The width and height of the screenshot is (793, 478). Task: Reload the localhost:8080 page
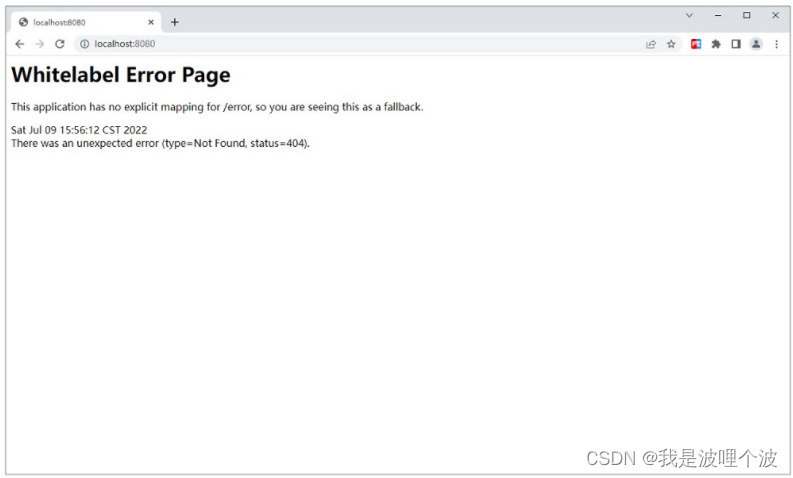[x=60, y=44]
